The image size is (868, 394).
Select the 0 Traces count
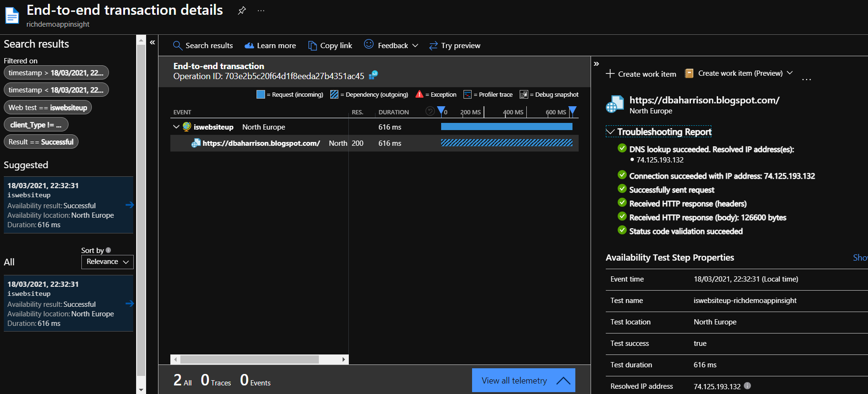(x=216, y=380)
